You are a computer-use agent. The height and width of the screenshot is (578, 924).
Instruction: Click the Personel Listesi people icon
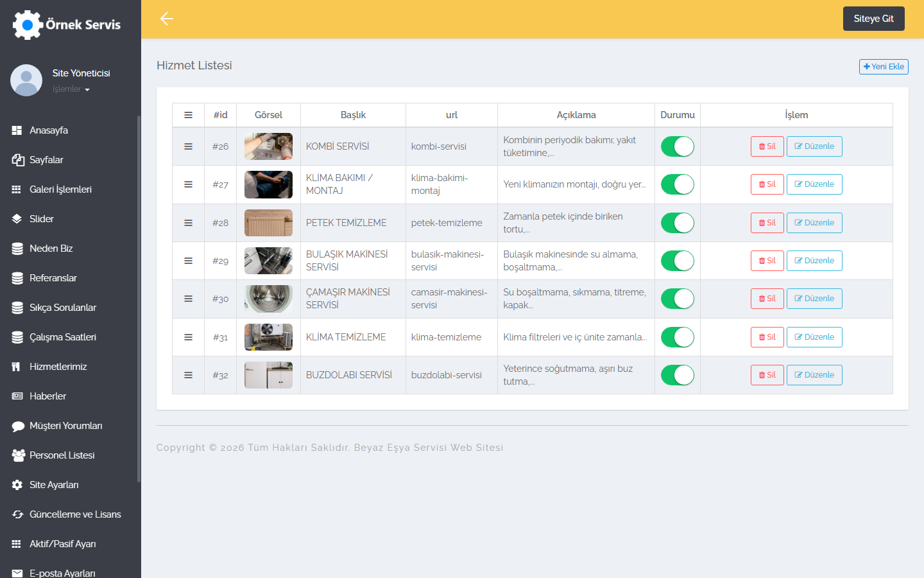[18, 455]
